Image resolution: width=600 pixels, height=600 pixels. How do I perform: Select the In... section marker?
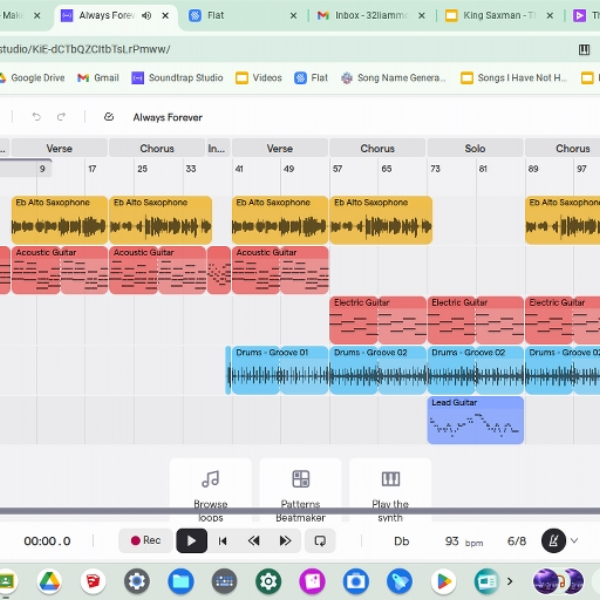218,148
